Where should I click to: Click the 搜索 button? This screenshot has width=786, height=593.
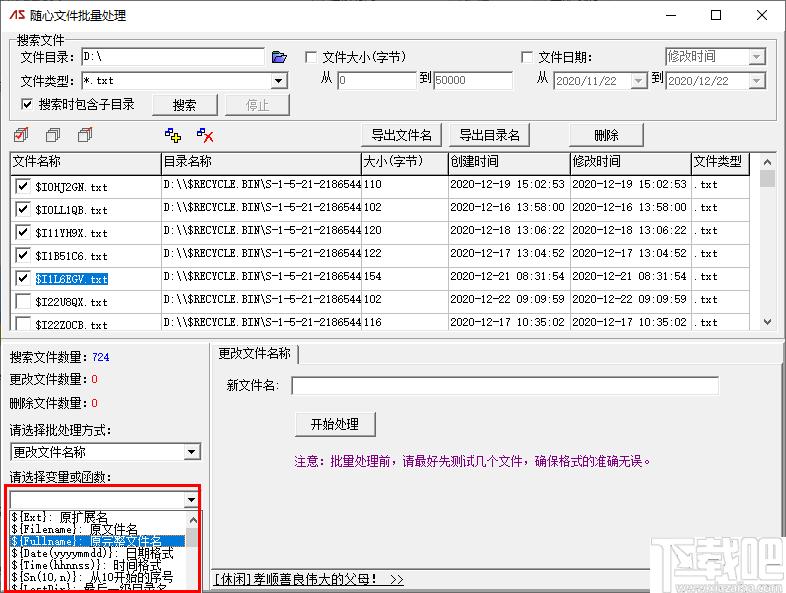184,105
